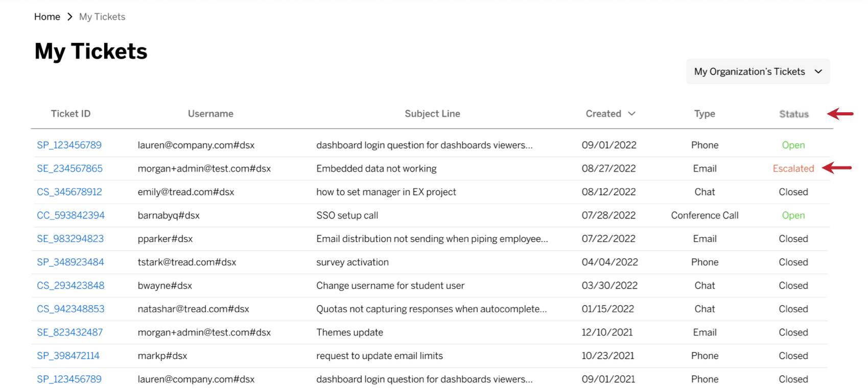
Task: Click created date 04/04/2022
Action: pos(610,262)
